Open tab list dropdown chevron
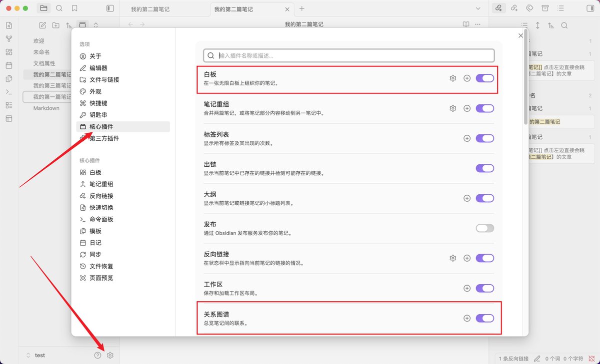The image size is (600, 364). pos(478,8)
